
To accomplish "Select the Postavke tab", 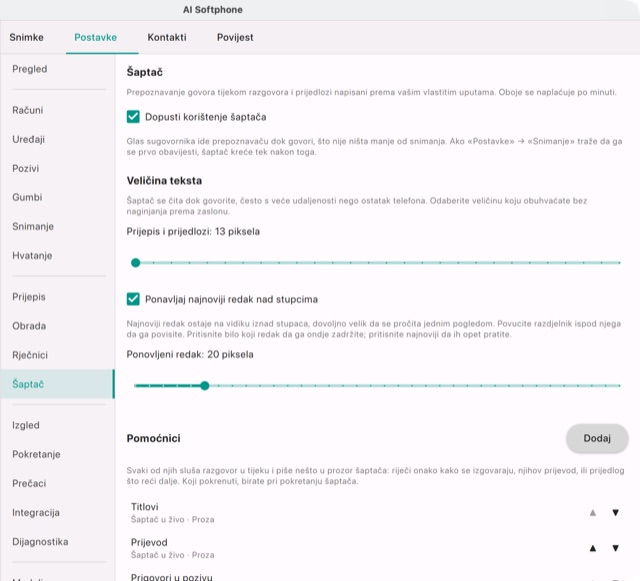I will [96, 37].
